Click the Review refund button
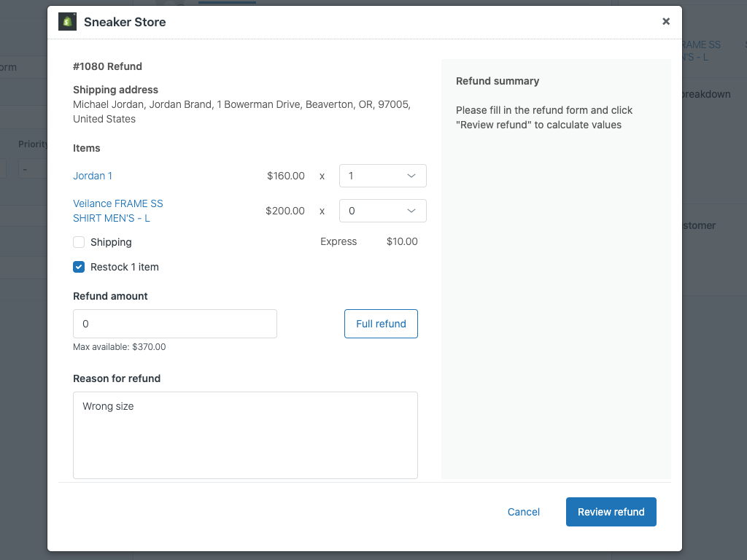 [611, 512]
